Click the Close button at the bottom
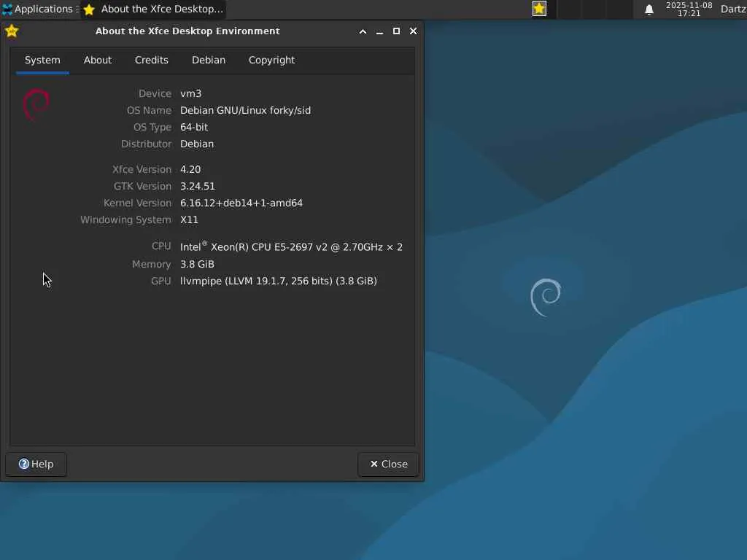747x560 pixels. click(x=389, y=464)
